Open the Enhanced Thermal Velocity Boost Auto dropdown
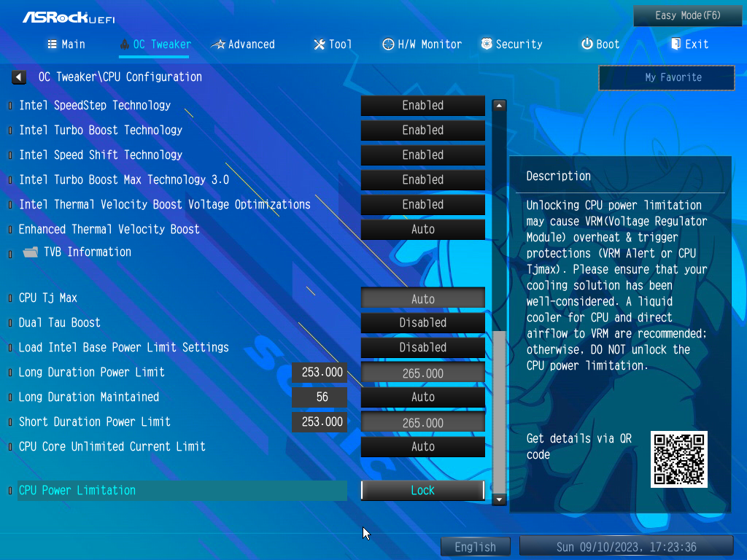This screenshot has width=747, height=560. tap(422, 230)
